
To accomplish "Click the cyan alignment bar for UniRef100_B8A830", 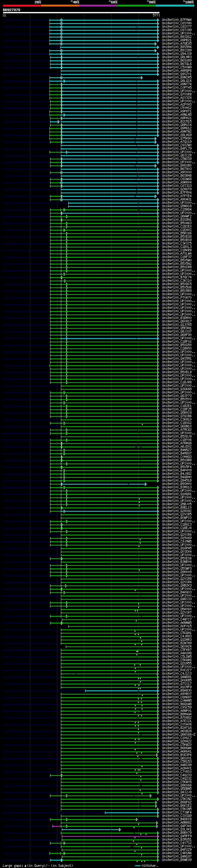I will click(x=122, y=691).
